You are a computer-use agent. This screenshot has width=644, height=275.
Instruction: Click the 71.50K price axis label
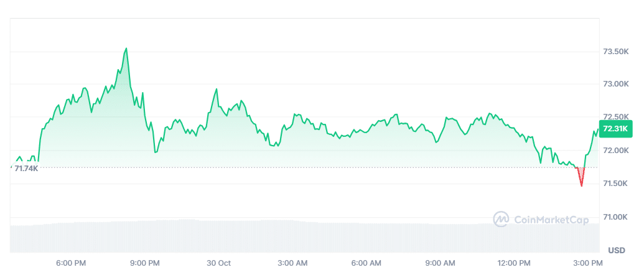[616, 184]
